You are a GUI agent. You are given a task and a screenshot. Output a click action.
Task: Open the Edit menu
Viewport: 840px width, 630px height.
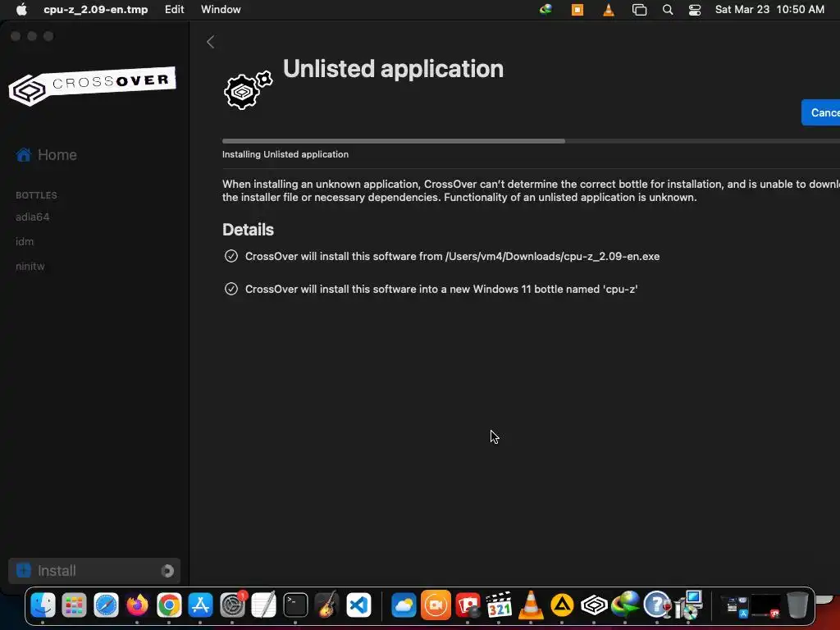coord(175,10)
